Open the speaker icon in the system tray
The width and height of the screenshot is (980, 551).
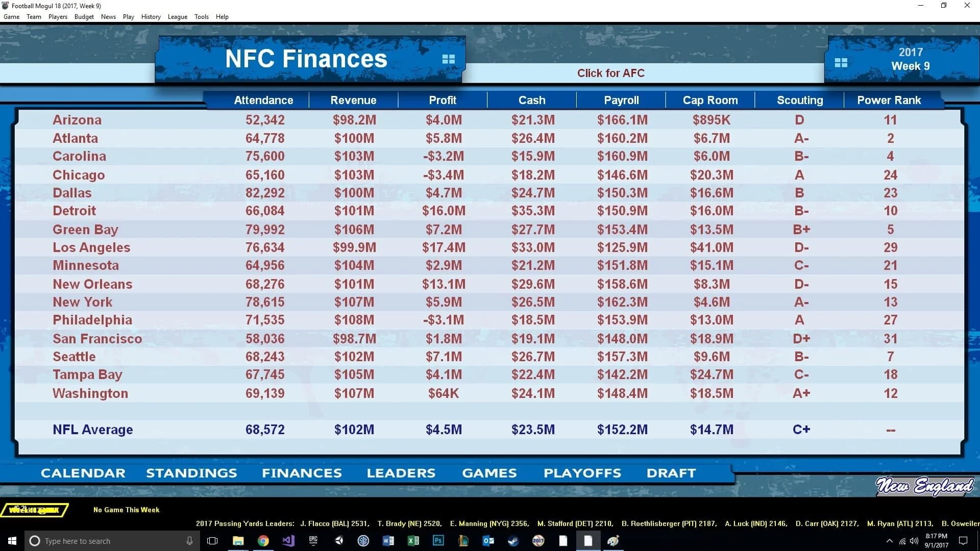(914, 541)
